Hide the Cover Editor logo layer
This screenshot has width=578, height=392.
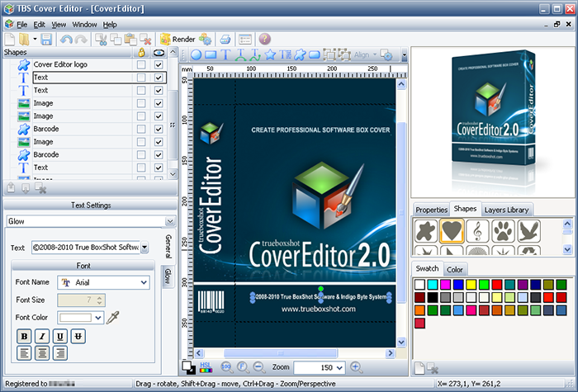tap(159, 64)
